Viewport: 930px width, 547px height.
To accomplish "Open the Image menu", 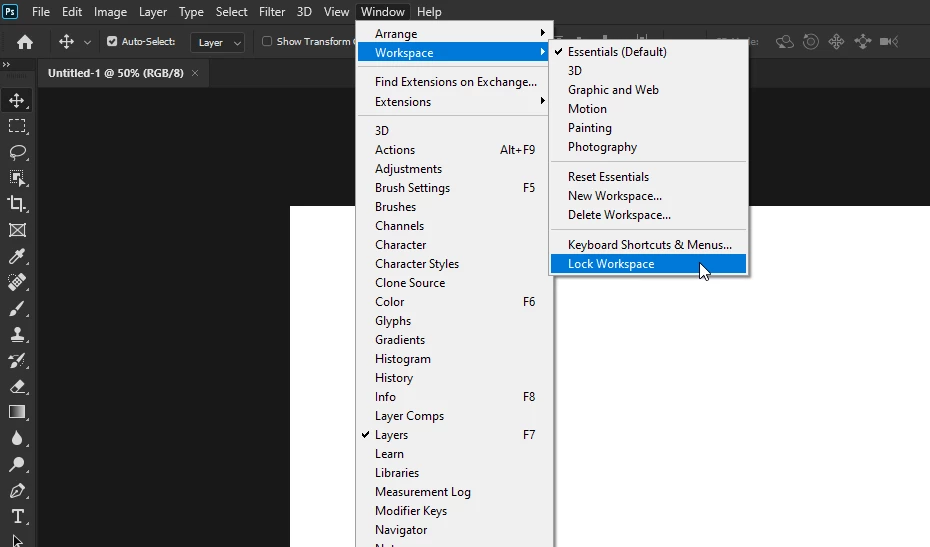I will click(x=110, y=12).
